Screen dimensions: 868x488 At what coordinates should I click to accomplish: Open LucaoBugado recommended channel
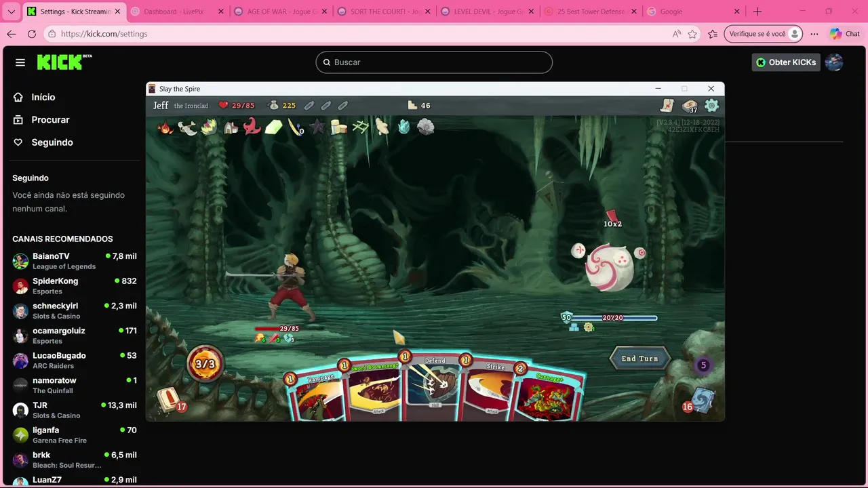pyautogui.click(x=75, y=360)
